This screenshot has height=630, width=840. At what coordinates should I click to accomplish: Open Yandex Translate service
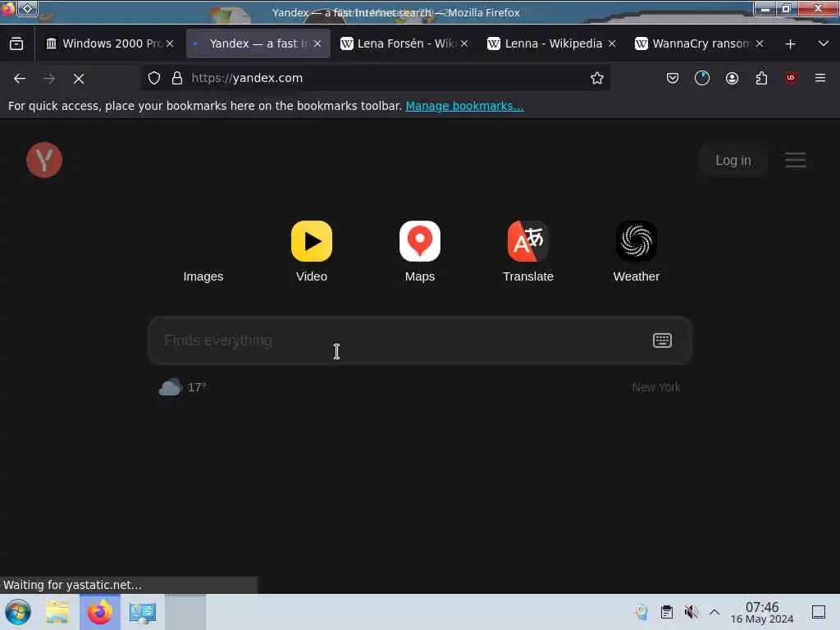point(528,252)
